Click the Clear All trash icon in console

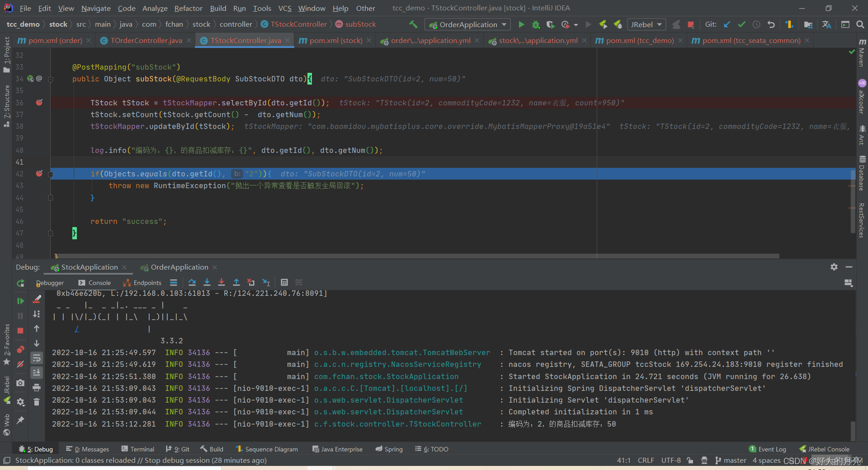pyautogui.click(x=37, y=402)
